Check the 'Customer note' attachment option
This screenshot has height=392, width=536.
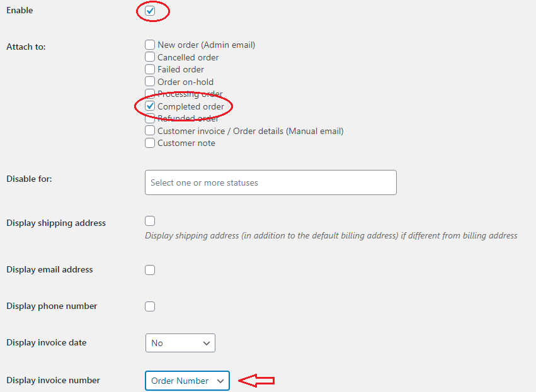[149, 143]
